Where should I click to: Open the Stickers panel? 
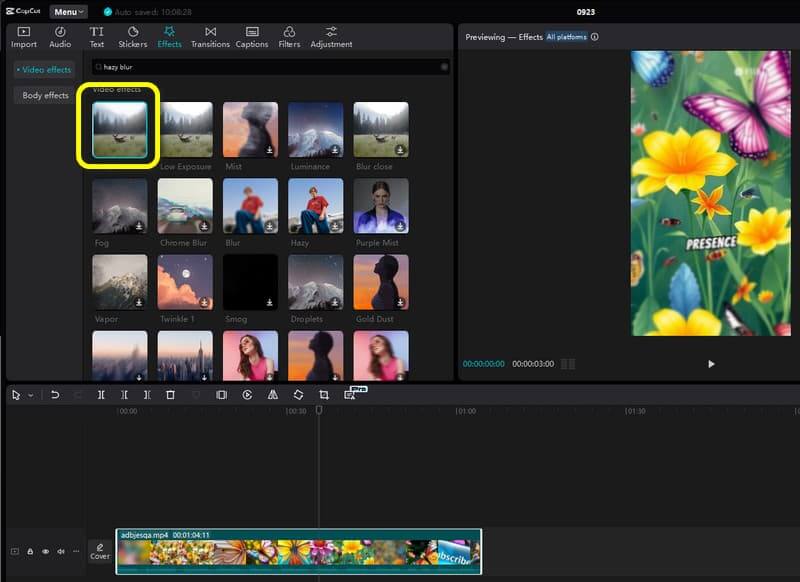coord(132,37)
